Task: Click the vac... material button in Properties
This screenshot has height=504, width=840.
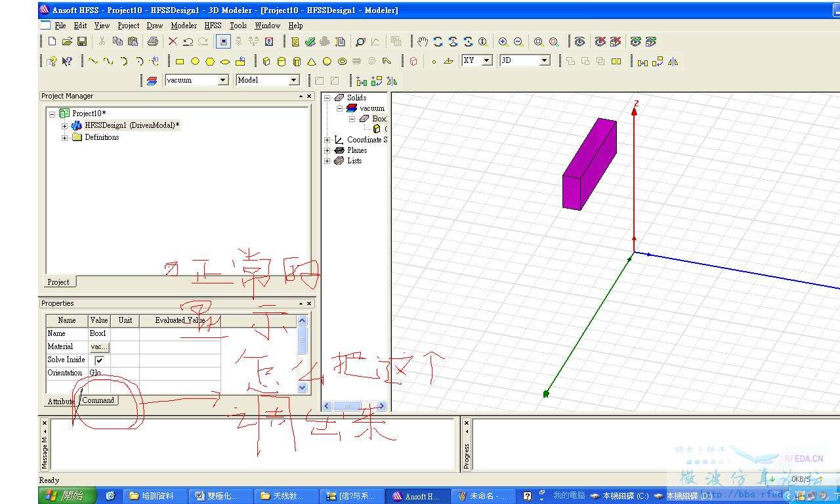Action: 99,346
